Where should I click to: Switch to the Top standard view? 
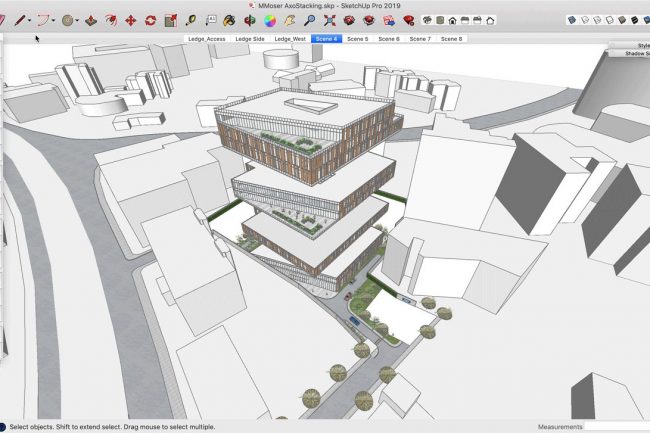(441, 20)
